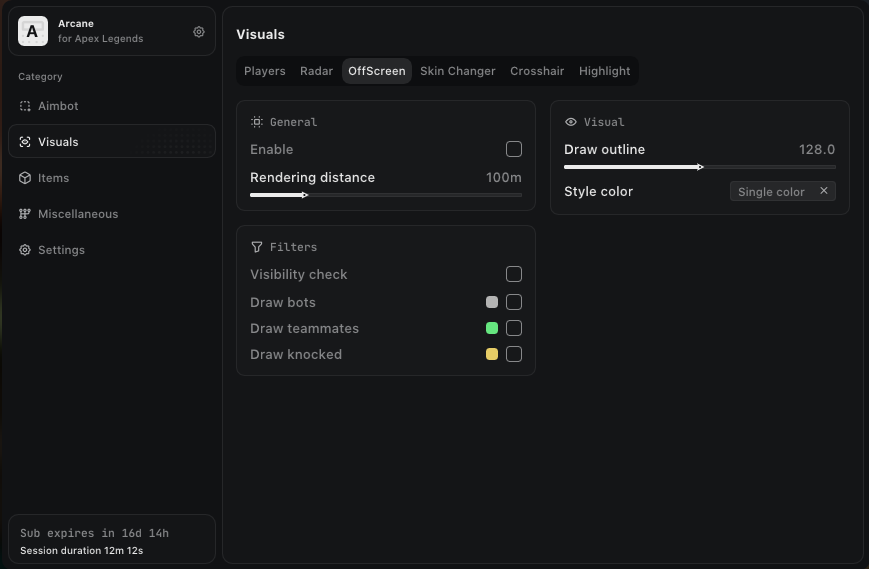Click the eye icon beside Visual

click(571, 122)
